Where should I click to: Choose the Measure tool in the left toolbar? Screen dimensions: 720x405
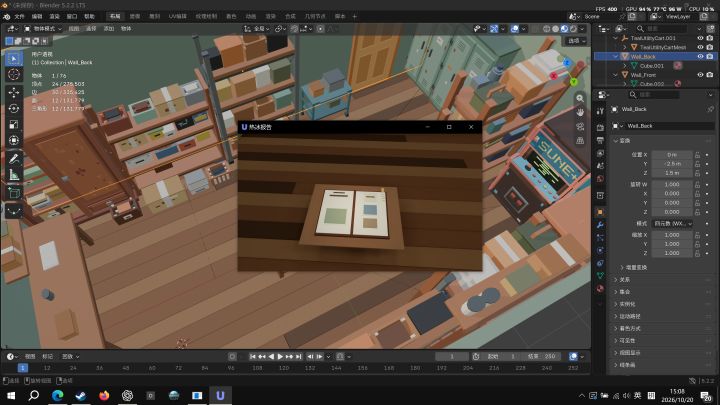[14, 174]
